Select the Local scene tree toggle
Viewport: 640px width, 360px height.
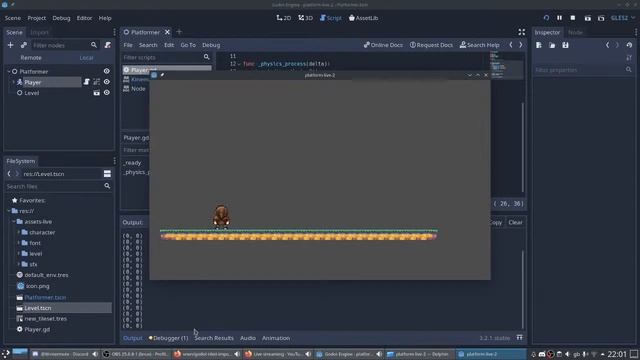(86, 58)
